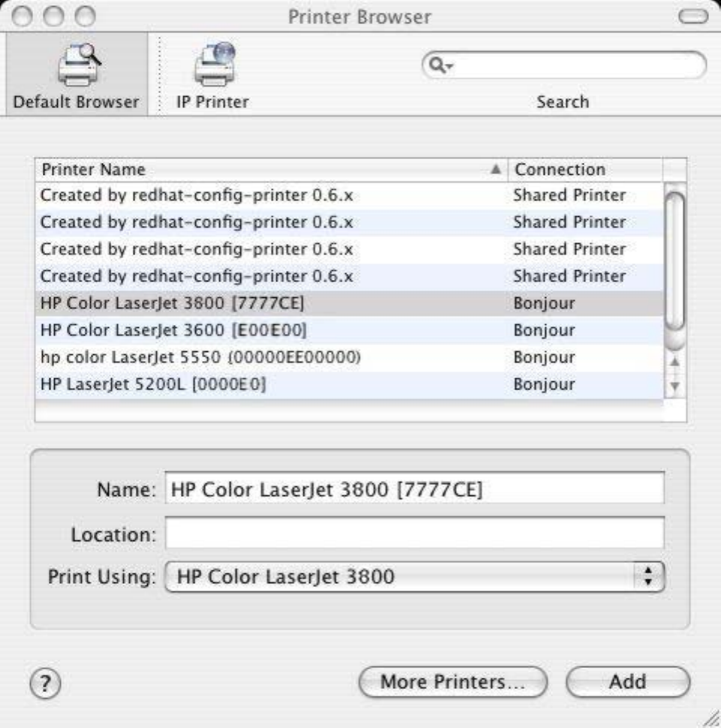Click inside the Search field
The image size is (721, 728).
click(564, 65)
